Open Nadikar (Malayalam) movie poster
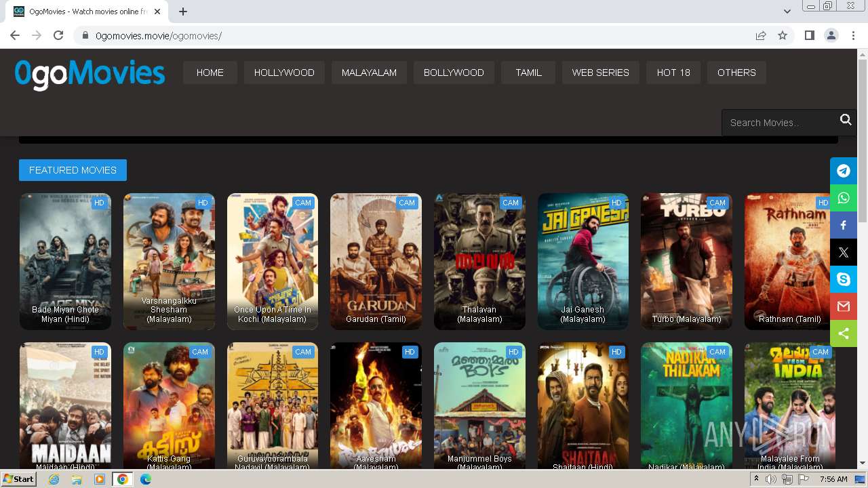This screenshot has width=868, height=488. (686, 406)
